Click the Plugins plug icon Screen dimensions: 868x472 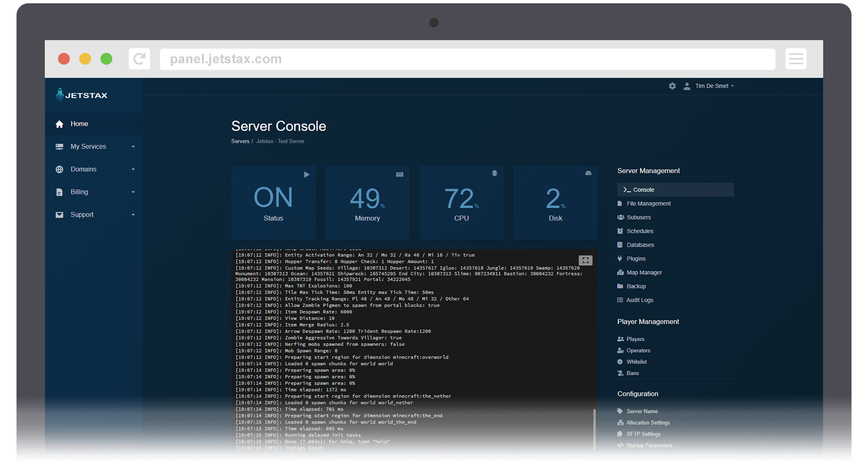coord(620,258)
